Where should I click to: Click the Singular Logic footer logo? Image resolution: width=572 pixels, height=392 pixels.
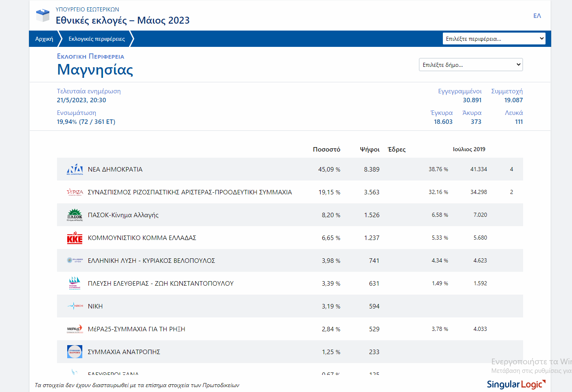(x=516, y=384)
